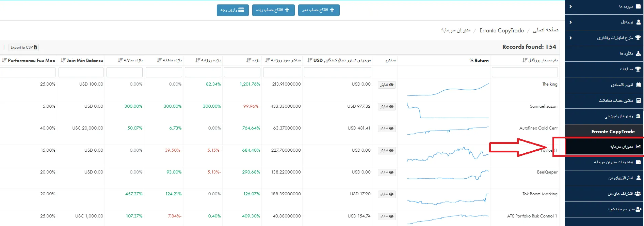Expand the سپرده ها sidebar menu chevron
Screen dimensions: 644x226
point(570,6)
